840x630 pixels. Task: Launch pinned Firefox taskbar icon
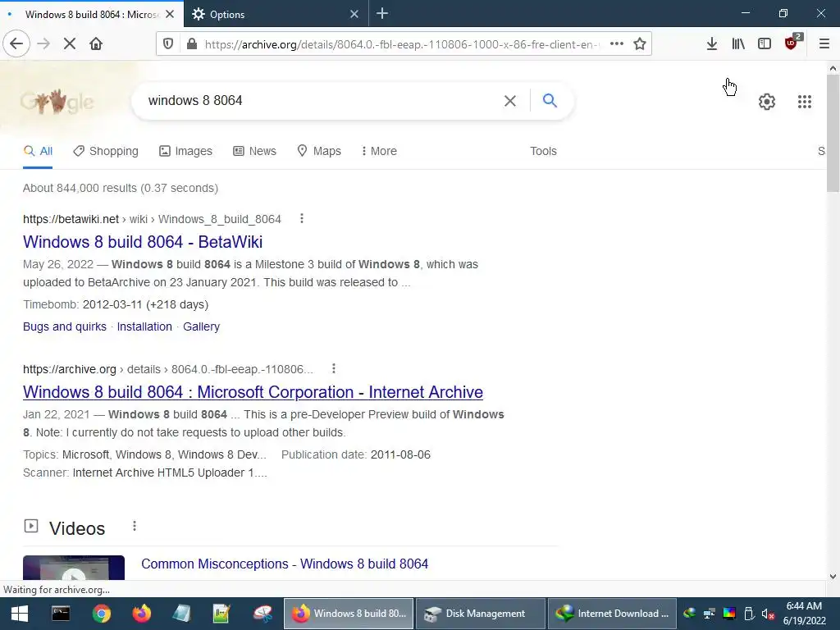pyautogui.click(x=142, y=614)
